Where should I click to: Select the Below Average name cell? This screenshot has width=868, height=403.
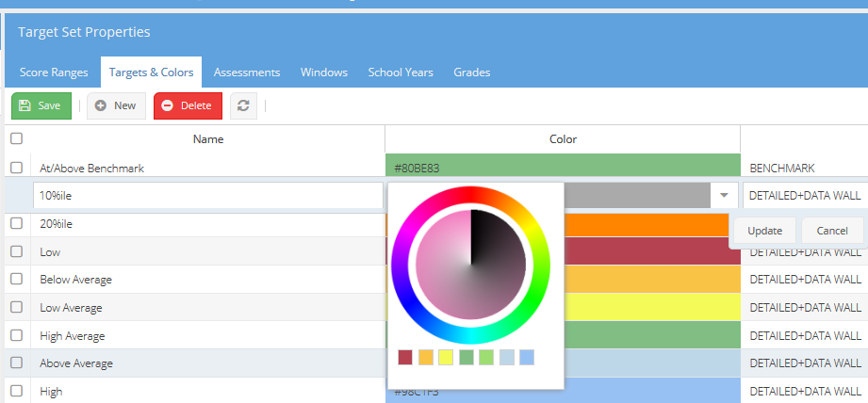[x=207, y=280]
